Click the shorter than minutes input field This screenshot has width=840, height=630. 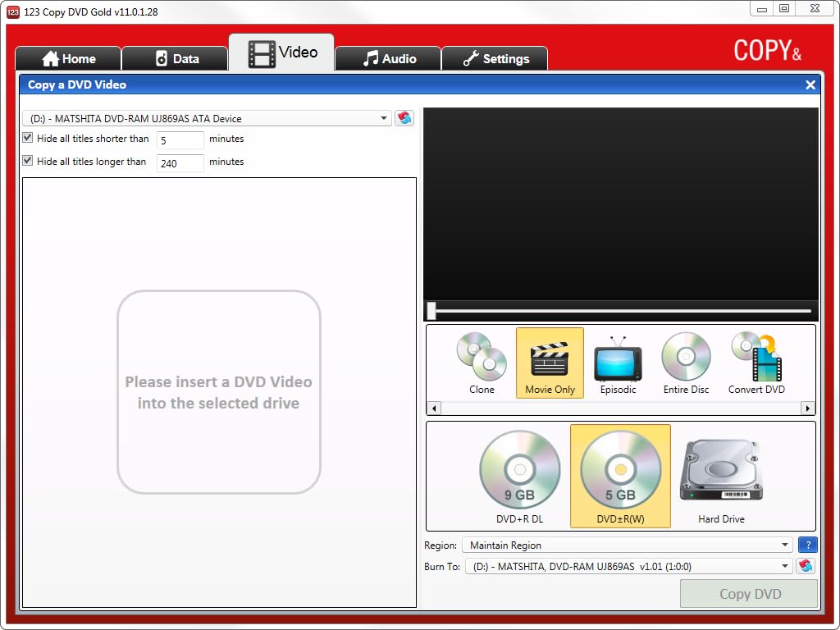[180, 140]
